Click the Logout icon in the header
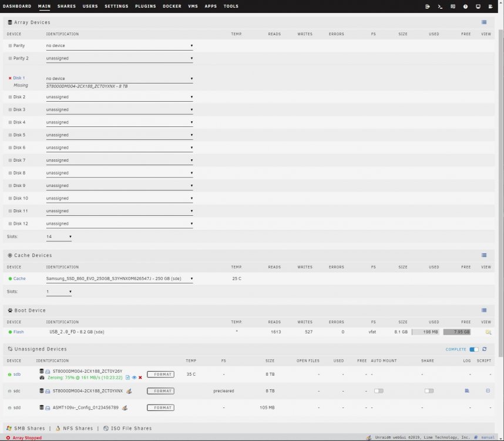 pos(428,6)
